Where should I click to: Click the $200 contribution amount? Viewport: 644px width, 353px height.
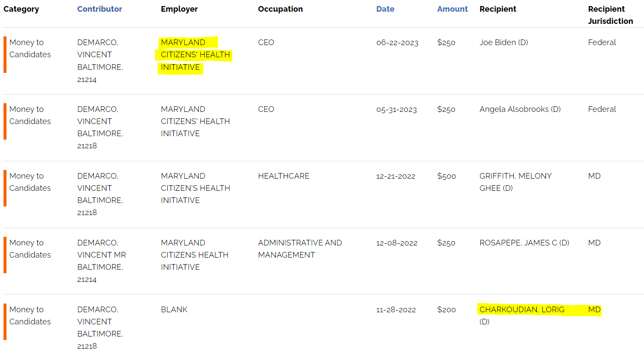(x=446, y=310)
